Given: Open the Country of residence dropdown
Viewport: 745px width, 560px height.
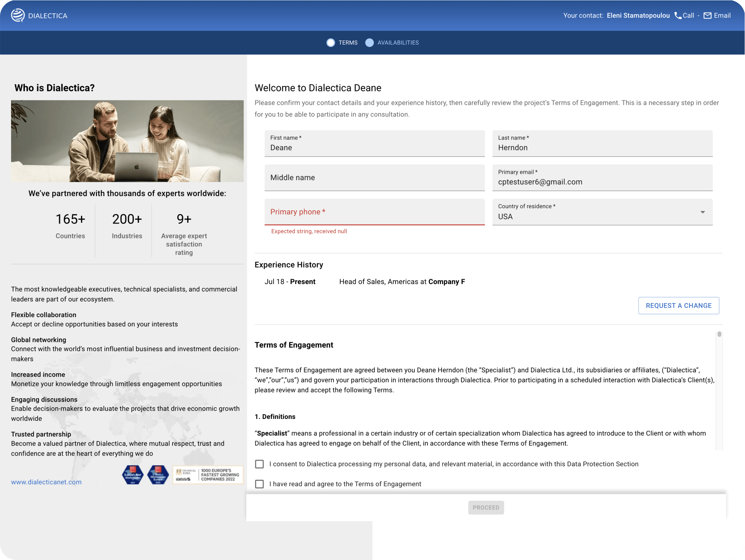Looking at the screenshot, I should (602, 212).
